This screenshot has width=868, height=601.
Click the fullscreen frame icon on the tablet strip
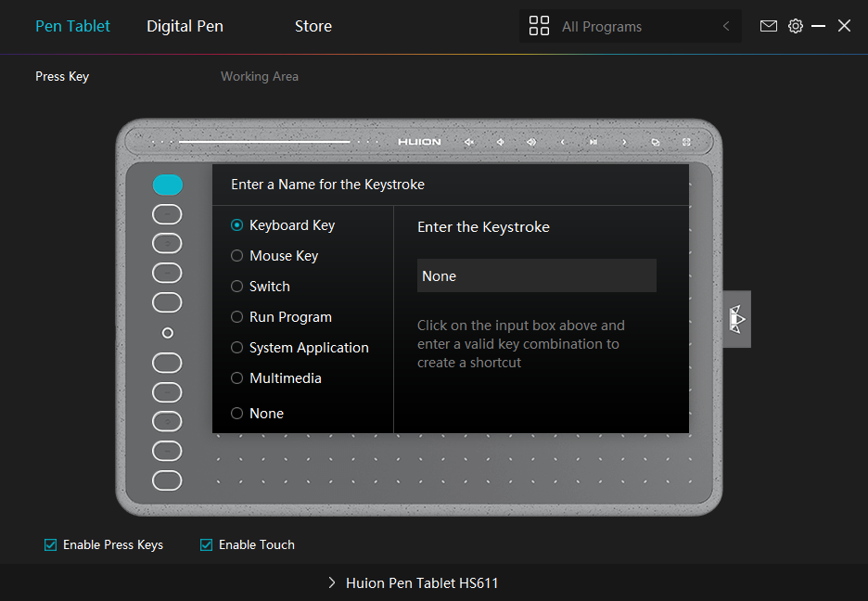click(686, 142)
